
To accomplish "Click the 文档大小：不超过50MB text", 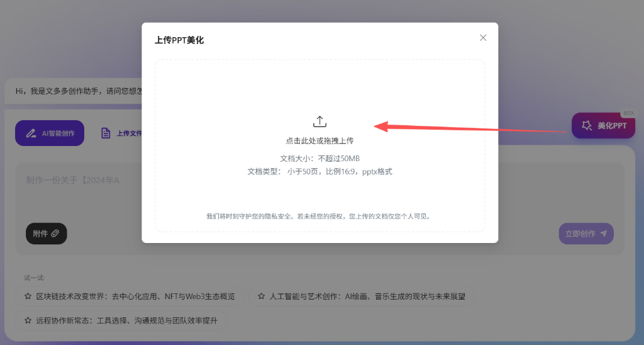I will (x=319, y=158).
